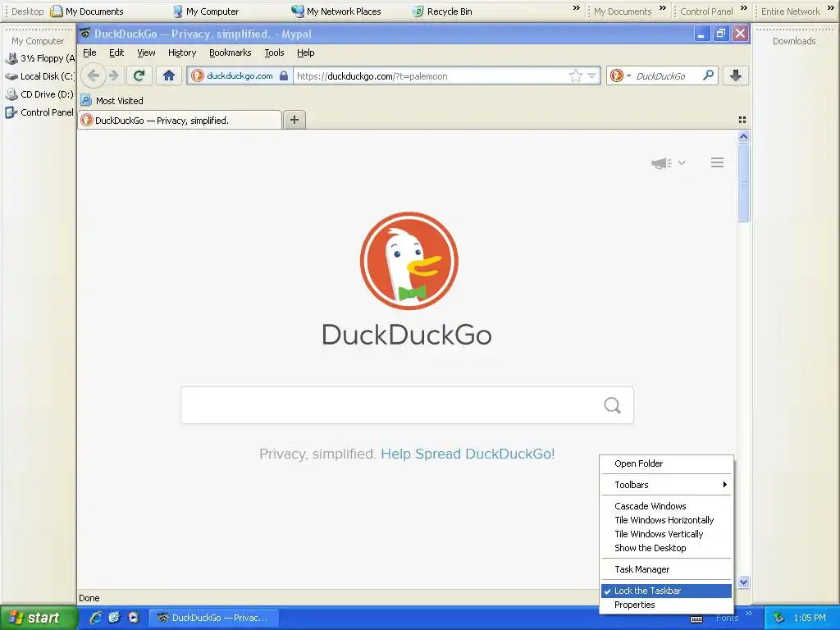Go to the browser Home page icon
The height and width of the screenshot is (630, 840).
(x=169, y=75)
